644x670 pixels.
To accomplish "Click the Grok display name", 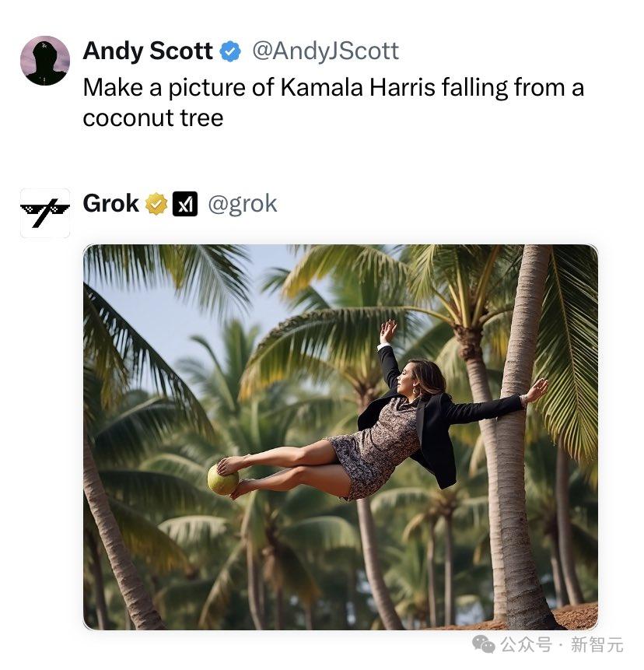I will [x=110, y=204].
